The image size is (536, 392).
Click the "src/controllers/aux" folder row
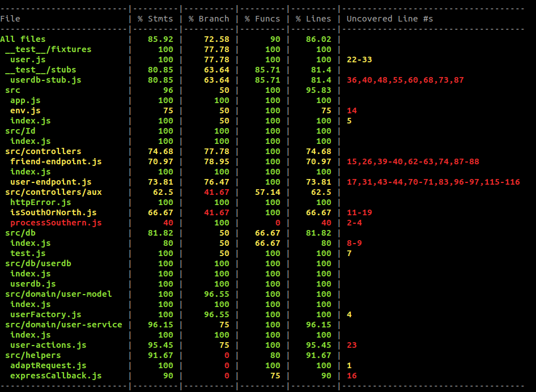pyautogui.click(x=53, y=192)
